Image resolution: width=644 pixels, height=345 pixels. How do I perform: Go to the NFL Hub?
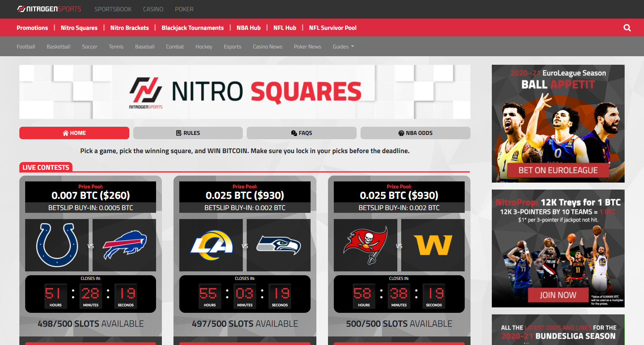[285, 28]
